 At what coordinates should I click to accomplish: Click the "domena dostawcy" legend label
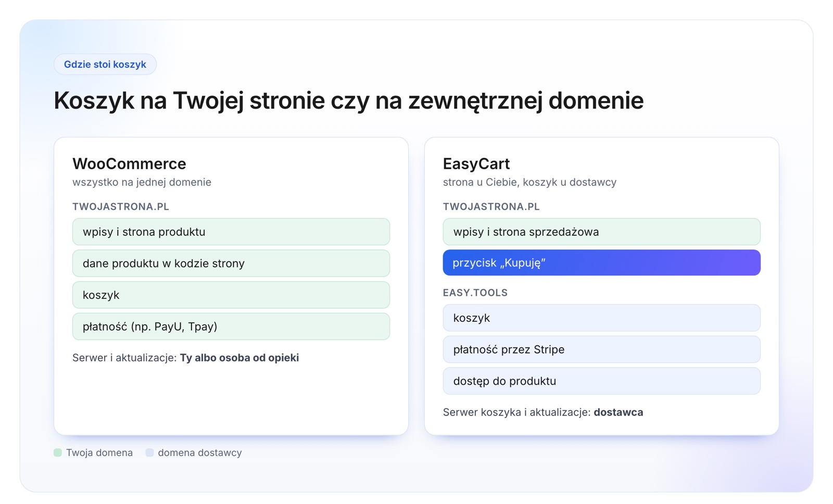click(x=200, y=453)
